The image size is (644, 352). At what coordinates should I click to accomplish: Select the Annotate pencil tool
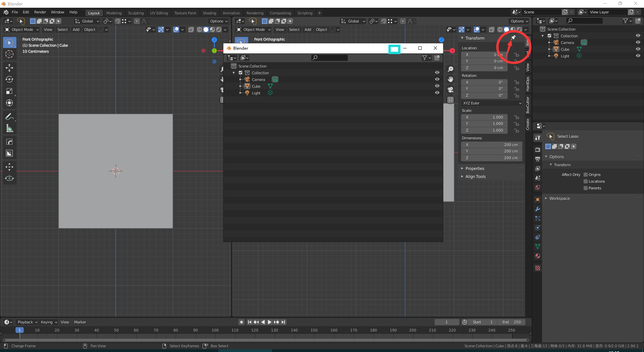point(9,117)
